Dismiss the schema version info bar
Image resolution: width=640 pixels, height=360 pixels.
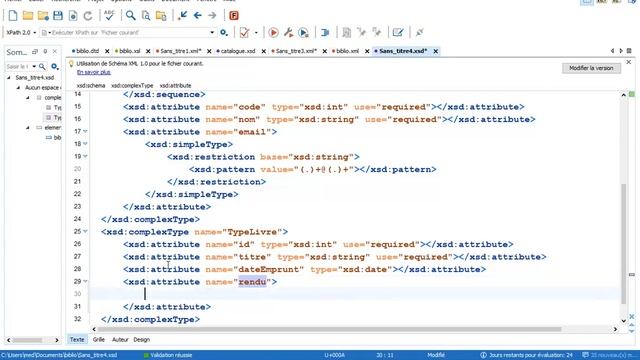629,62
